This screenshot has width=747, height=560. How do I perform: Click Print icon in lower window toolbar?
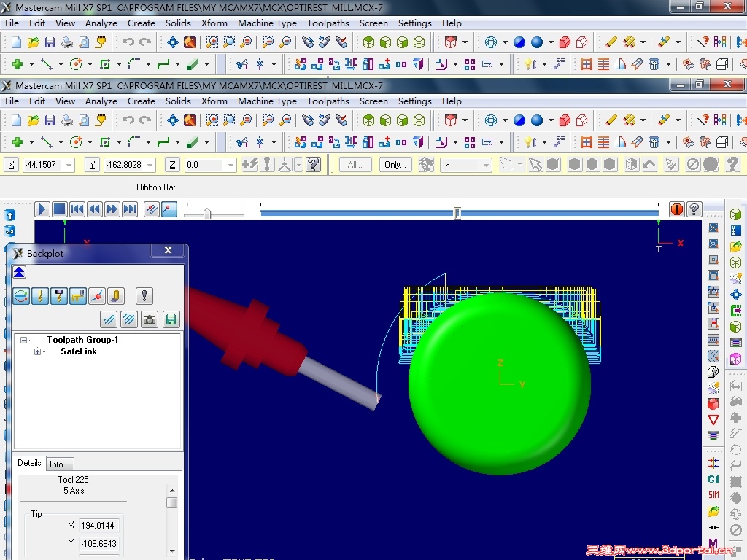coord(67,120)
